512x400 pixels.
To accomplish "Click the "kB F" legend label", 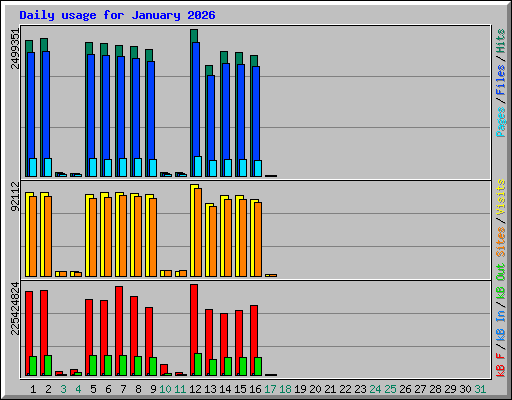I will click(501, 365).
